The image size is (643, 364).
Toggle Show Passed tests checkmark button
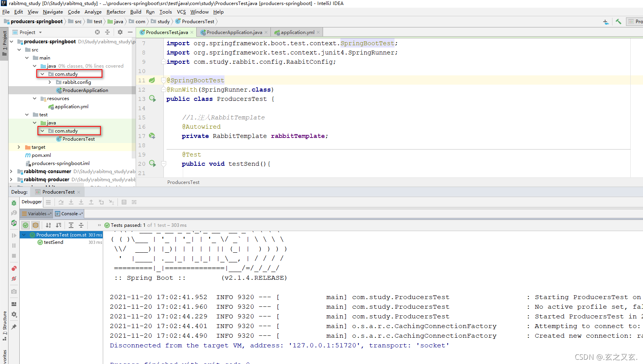tap(26, 225)
